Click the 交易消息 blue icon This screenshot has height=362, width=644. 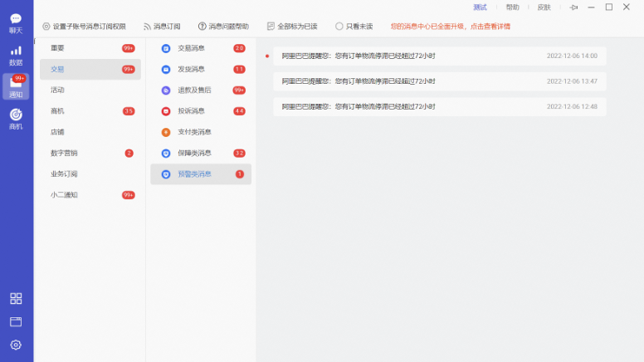coord(166,48)
